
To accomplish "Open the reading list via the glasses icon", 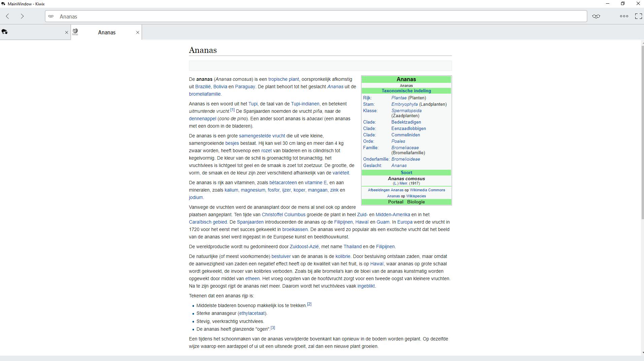I will click(x=596, y=16).
